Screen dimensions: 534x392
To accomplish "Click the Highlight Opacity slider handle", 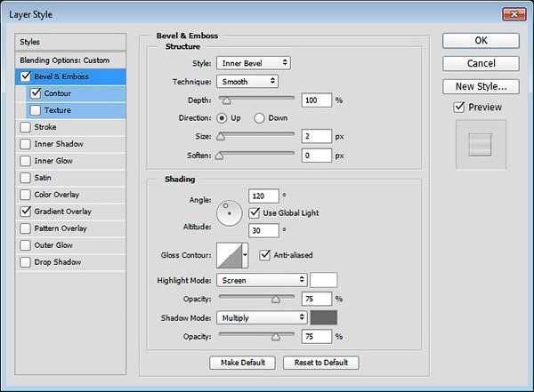I will pyautogui.click(x=276, y=300).
